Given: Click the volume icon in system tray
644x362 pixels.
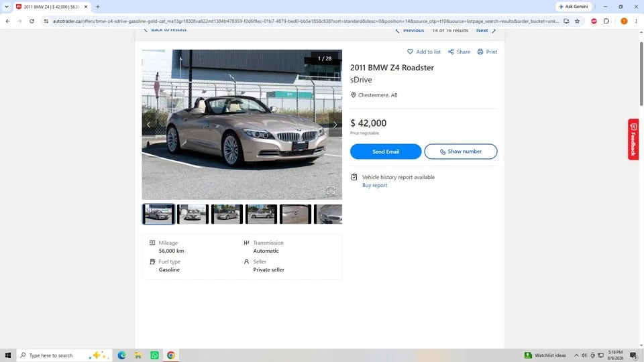Looking at the screenshot, I should 584,355.
